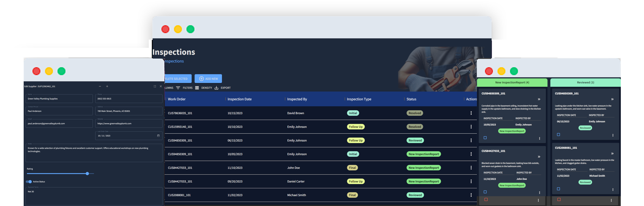The height and width of the screenshot is (206, 644).
Task: Adjust the Rating slider handle
Action: [87, 173]
